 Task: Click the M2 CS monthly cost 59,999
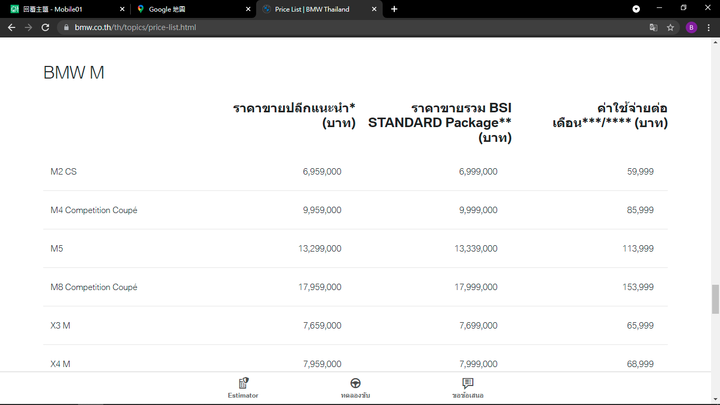coord(640,172)
